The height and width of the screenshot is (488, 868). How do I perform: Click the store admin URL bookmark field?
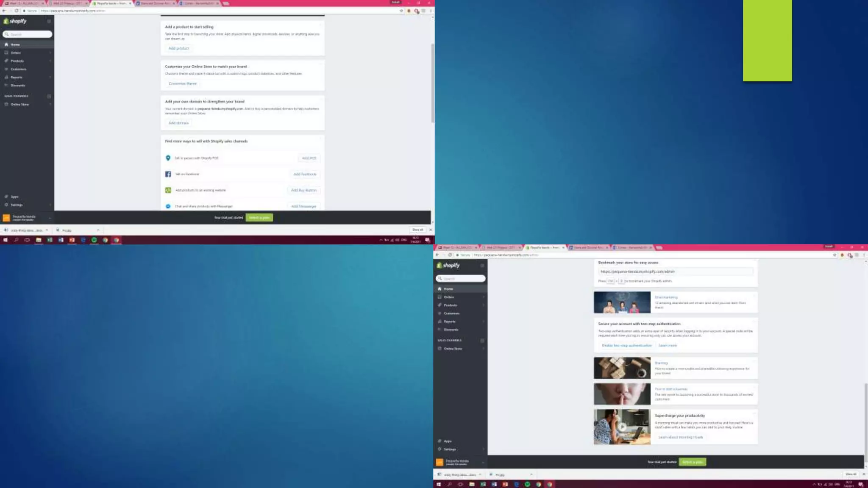tap(675, 272)
